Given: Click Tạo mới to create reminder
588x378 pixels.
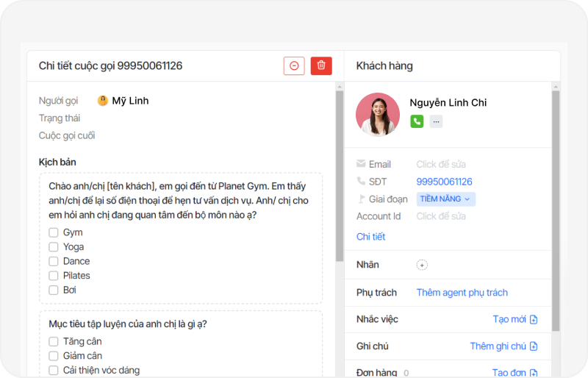Looking at the screenshot, I should click(514, 319).
